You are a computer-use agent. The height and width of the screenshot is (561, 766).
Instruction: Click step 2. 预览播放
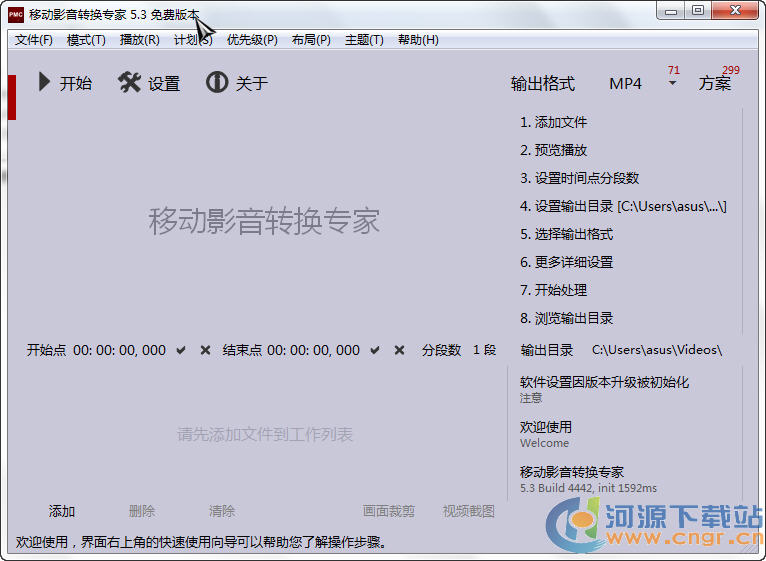[x=553, y=150]
